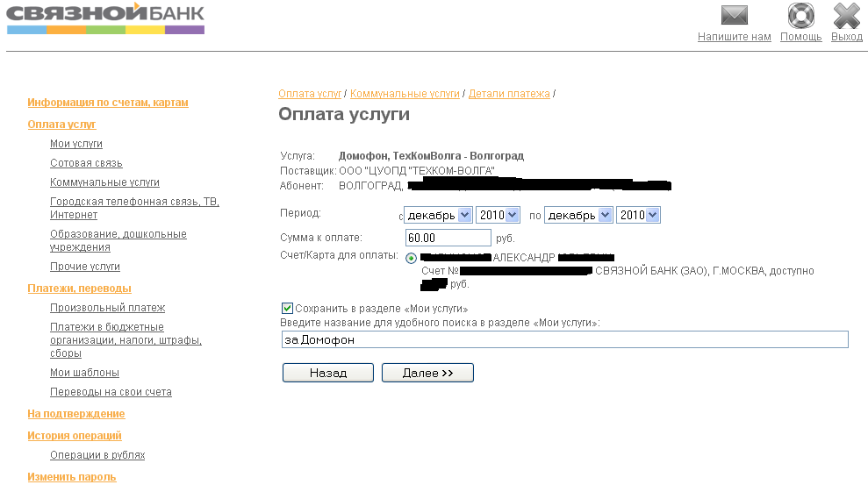Click the name field containing за Домофон
Image resolution: width=868 pixels, height=499 pixels.
tap(564, 339)
